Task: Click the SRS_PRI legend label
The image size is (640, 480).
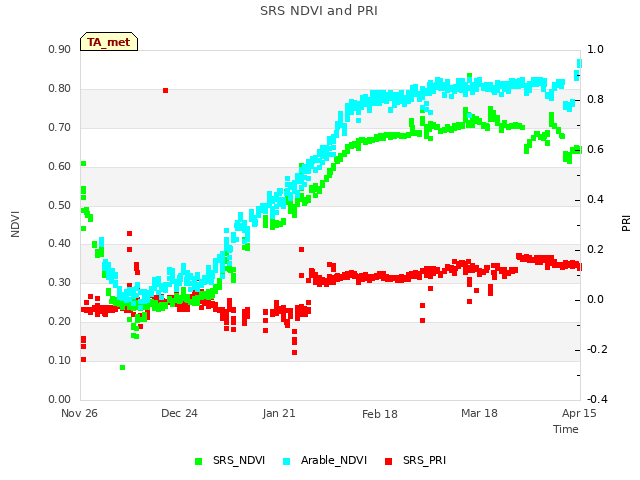Action: [x=424, y=460]
